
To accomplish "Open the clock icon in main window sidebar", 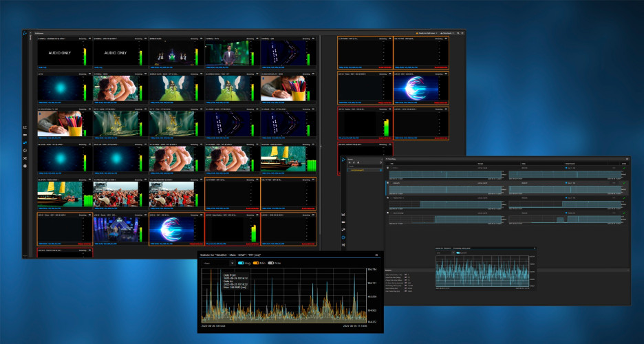I will pyautogui.click(x=25, y=150).
